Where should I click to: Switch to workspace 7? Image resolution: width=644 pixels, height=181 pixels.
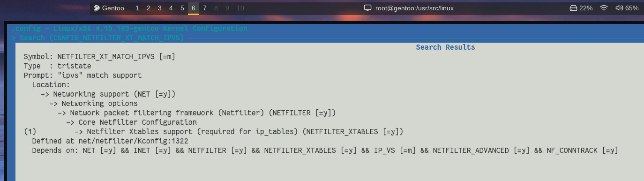point(205,8)
